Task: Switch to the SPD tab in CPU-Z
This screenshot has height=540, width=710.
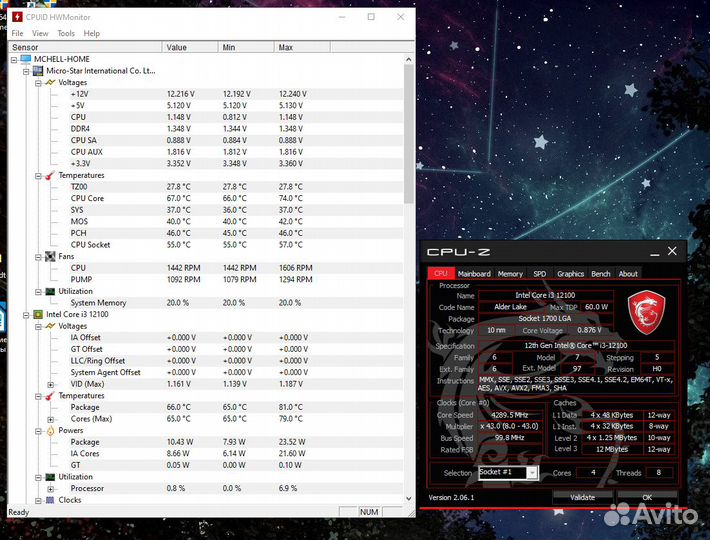Action: pos(539,274)
